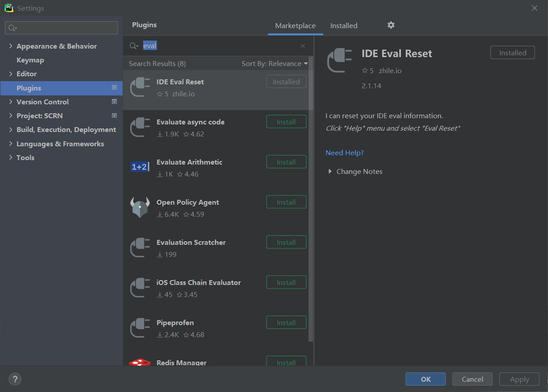Image resolution: width=548 pixels, height=392 pixels.
Task: Install iOS Class Chain Evaluator plugin
Action: (x=286, y=282)
